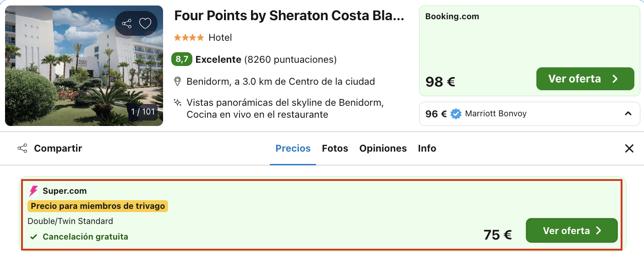This screenshot has height=262, width=644.
Task: Click Ver oferta for the Booking.com deal
Action: (585, 79)
